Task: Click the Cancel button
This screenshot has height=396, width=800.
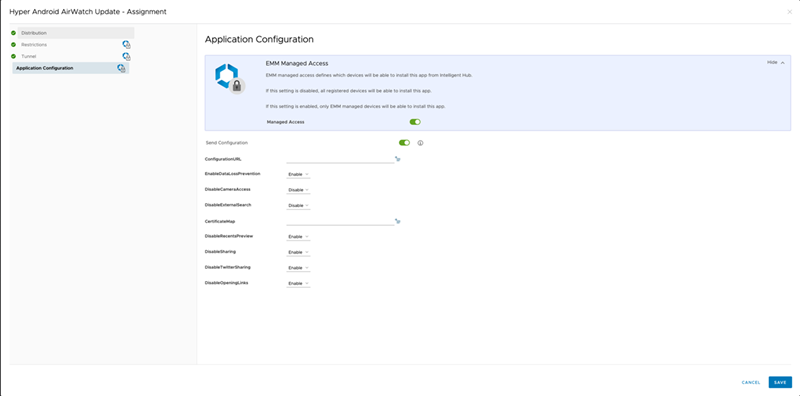Action: [x=751, y=382]
